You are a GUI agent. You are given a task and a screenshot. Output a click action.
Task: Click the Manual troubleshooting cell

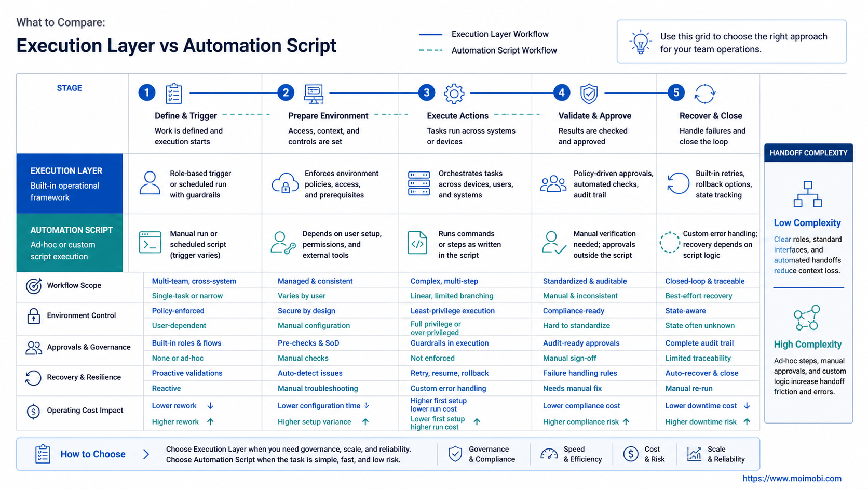coord(318,389)
